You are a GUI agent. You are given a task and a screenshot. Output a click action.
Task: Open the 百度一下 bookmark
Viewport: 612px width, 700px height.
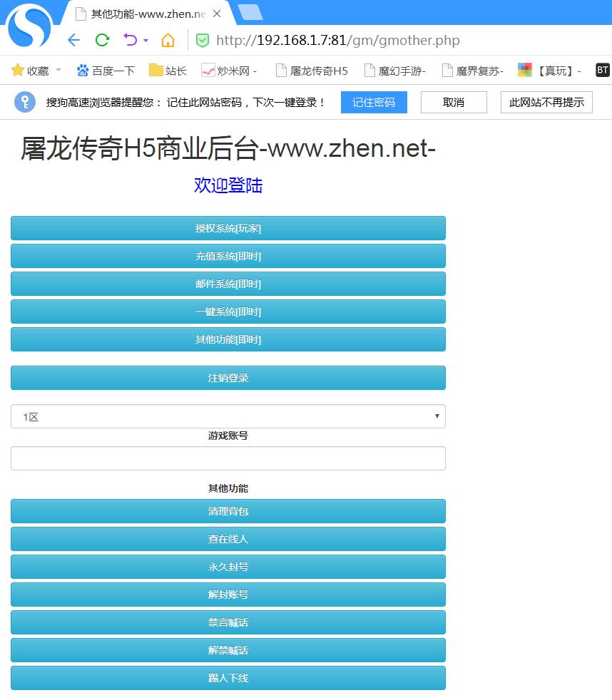tap(106, 71)
